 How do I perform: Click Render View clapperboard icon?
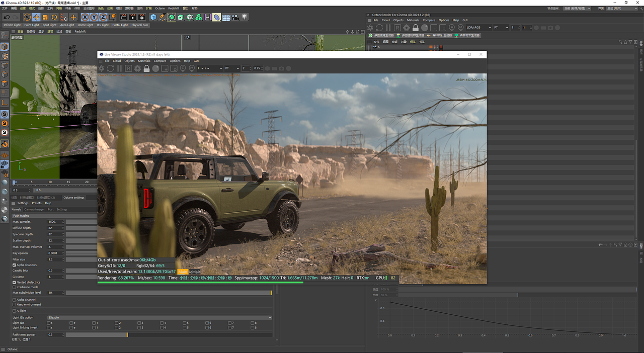pyautogui.click(x=124, y=17)
